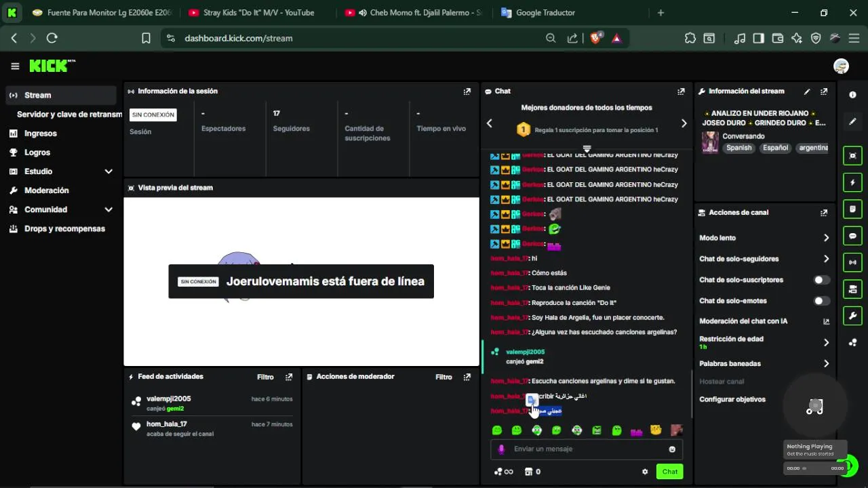Viewport: 868px width, 488px height.
Task: Click the purple microphone icon in chat
Action: click(502, 449)
